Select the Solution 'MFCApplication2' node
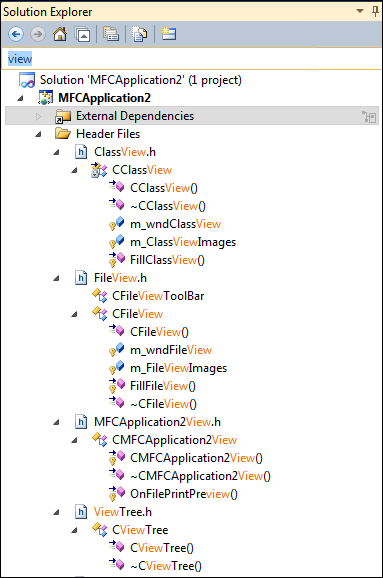Screen dimensions: 383x578 140,80
